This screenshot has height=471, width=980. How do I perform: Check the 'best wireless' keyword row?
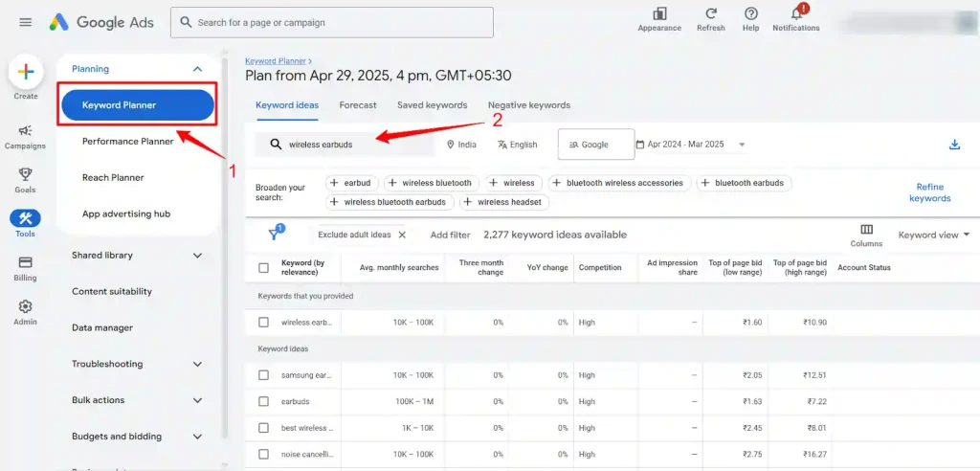coord(264,428)
